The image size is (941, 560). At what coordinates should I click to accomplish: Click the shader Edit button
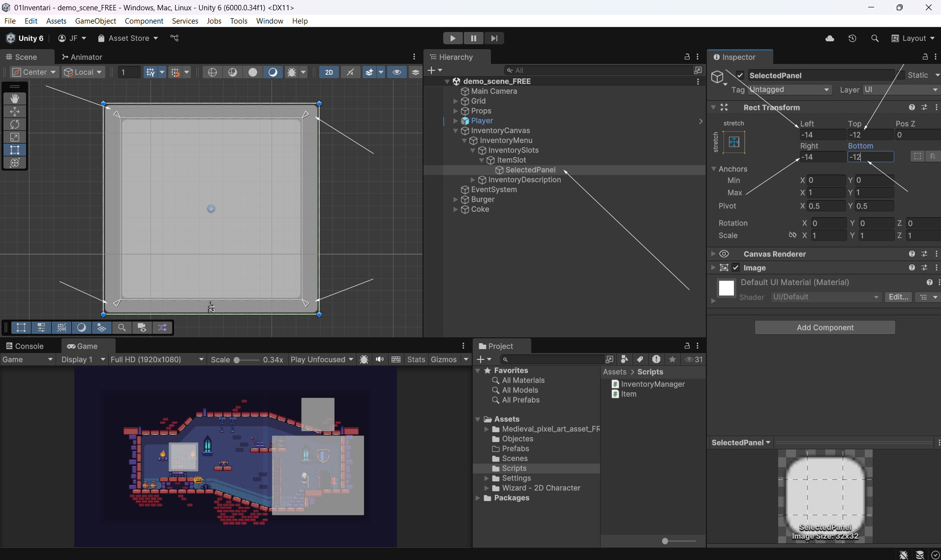[x=898, y=297]
